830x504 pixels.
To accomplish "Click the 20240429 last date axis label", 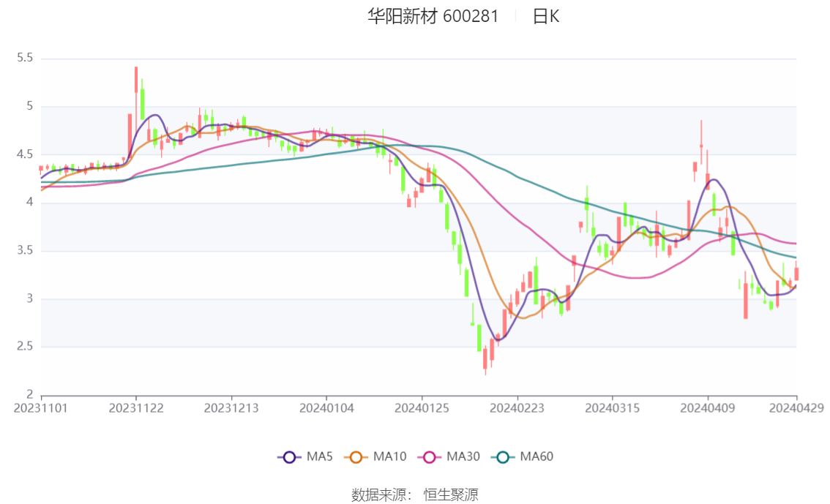I will tap(796, 408).
